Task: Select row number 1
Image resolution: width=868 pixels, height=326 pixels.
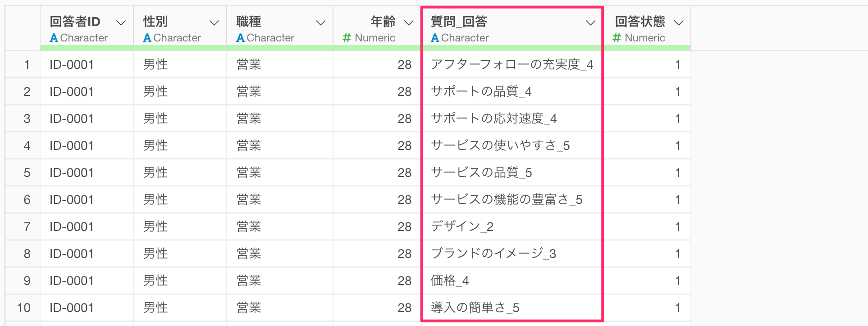Action: (27, 65)
